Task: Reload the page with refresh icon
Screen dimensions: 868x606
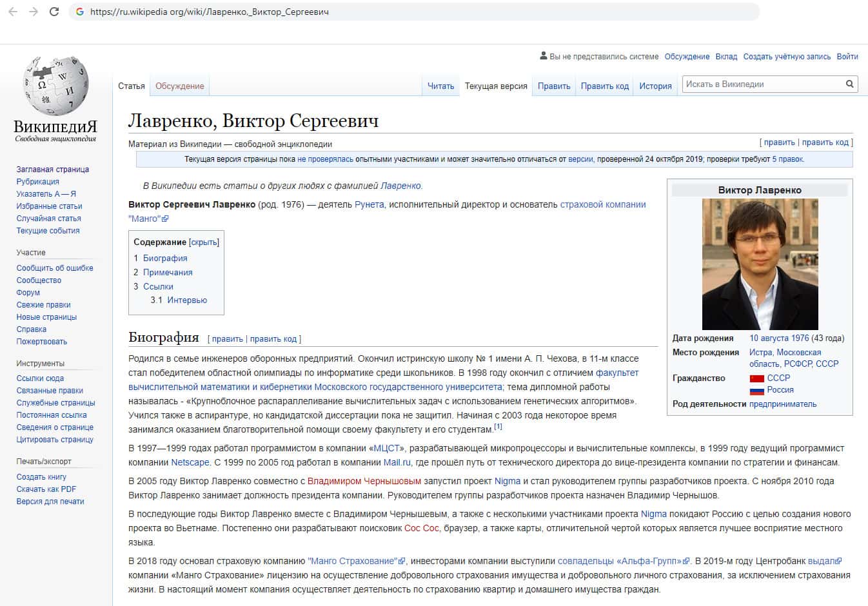Action: (54, 12)
